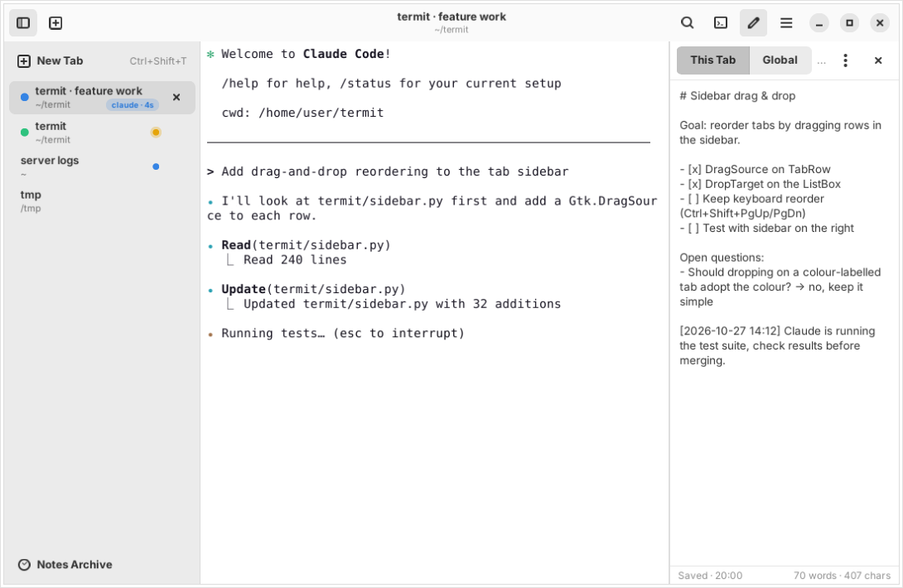Switch to the 'termit' tab row
This screenshot has width=903, height=588.
[102, 133]
